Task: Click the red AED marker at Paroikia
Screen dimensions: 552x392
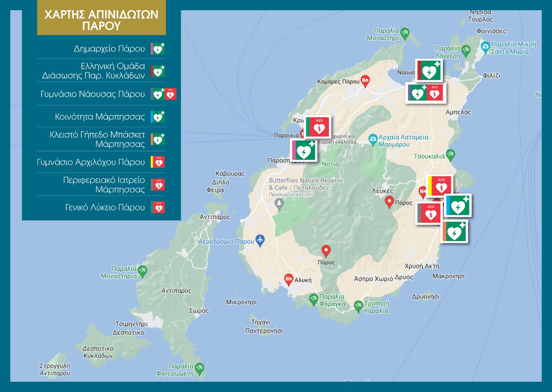Action: click(x=318, y=127)
